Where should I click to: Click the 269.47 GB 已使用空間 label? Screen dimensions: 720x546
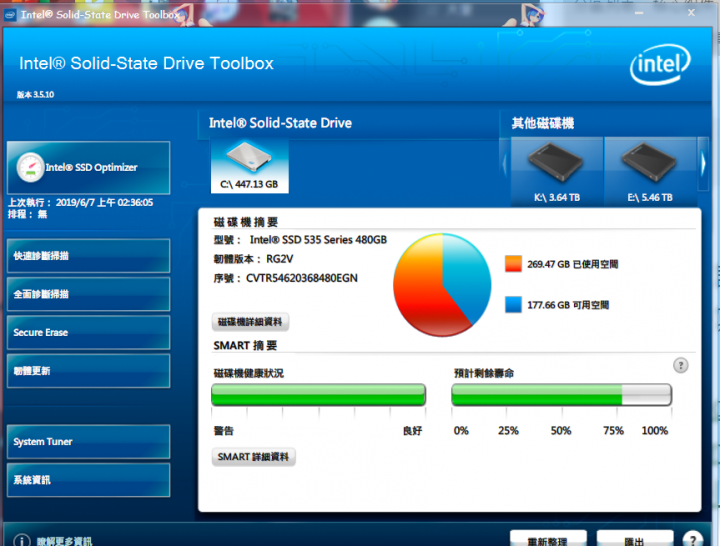(573, 264)
